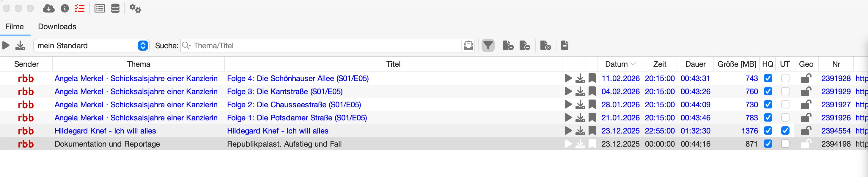The image size is (868, 177).
Task: Click the cloud download film list icon
Action: 48,8
